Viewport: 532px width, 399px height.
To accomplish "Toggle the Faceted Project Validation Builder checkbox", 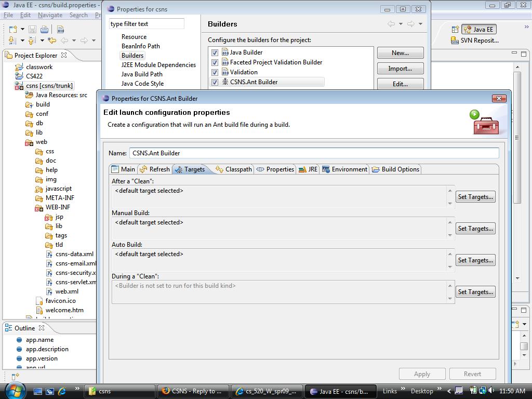I will coord(215,62).
